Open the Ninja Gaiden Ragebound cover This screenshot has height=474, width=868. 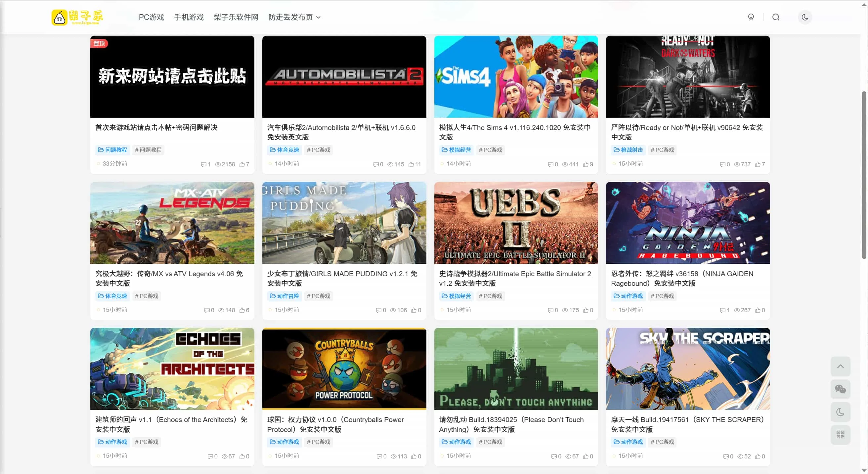(688, 223)
